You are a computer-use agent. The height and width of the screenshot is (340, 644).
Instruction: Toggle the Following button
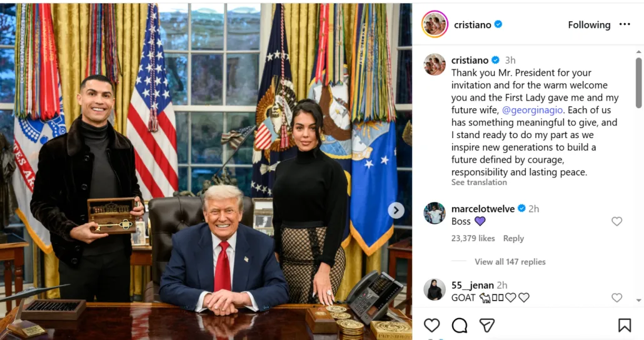589,25
